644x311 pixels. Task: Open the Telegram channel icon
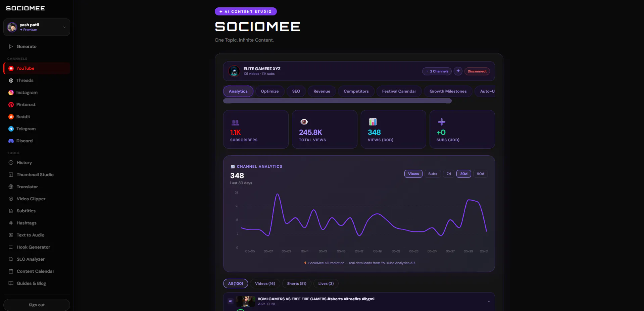coord(11,129)
